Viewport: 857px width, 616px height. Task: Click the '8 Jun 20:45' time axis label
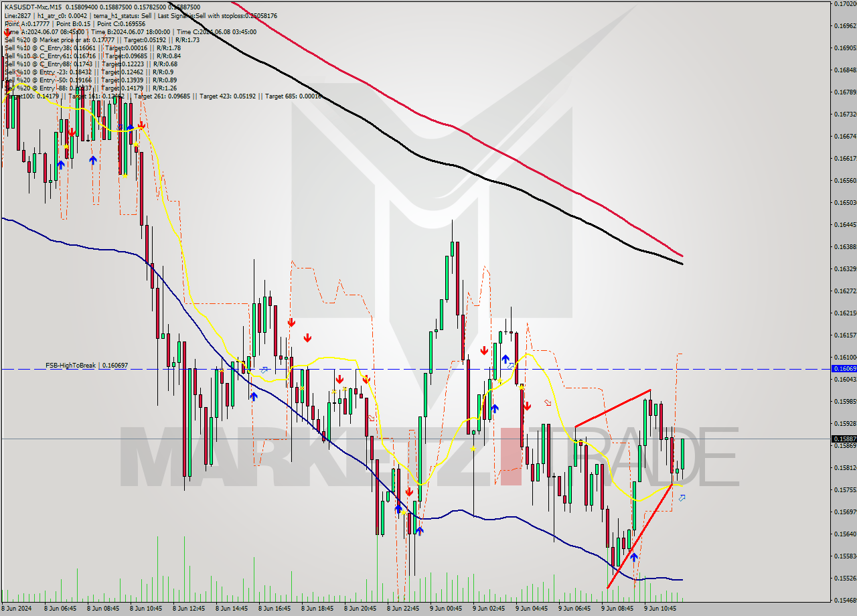(360, 609)
